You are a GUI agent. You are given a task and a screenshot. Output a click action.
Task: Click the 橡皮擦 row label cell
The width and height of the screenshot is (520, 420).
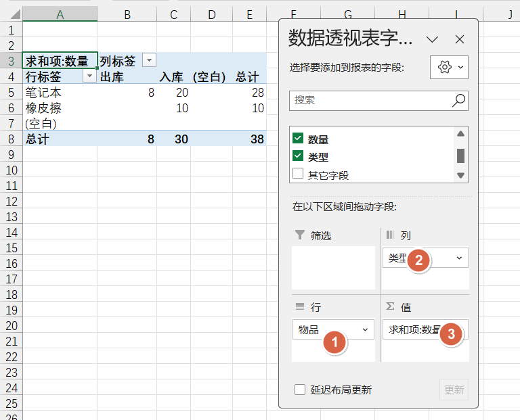[x=60, y=108]
